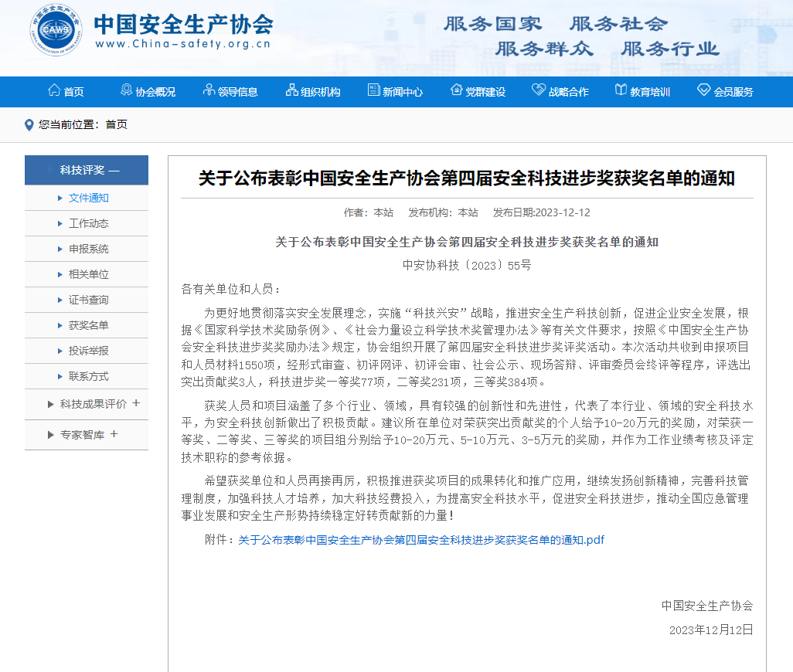793x672 pixels.
Task: Click the 领导信息 person icon
Action: [209, 90]
